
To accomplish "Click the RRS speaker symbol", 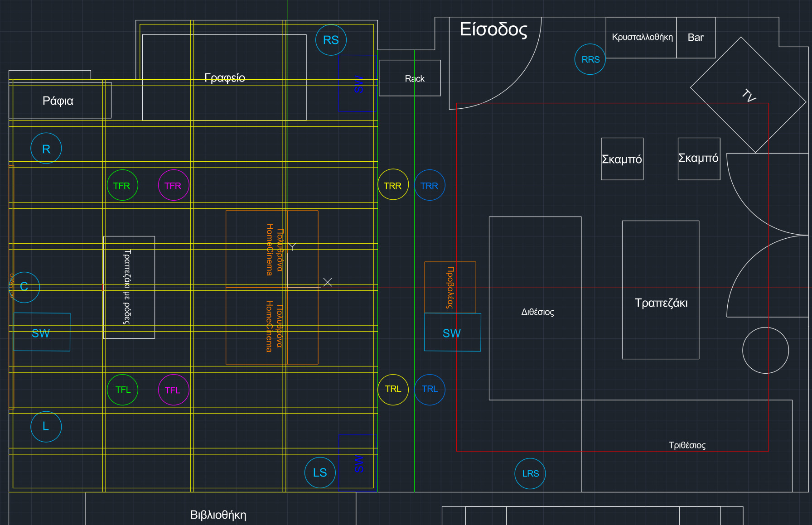I will tap(590, 59).
